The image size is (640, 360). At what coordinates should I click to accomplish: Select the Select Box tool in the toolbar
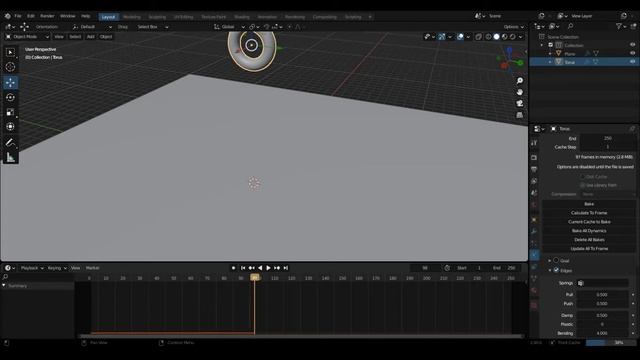point(10,52)
